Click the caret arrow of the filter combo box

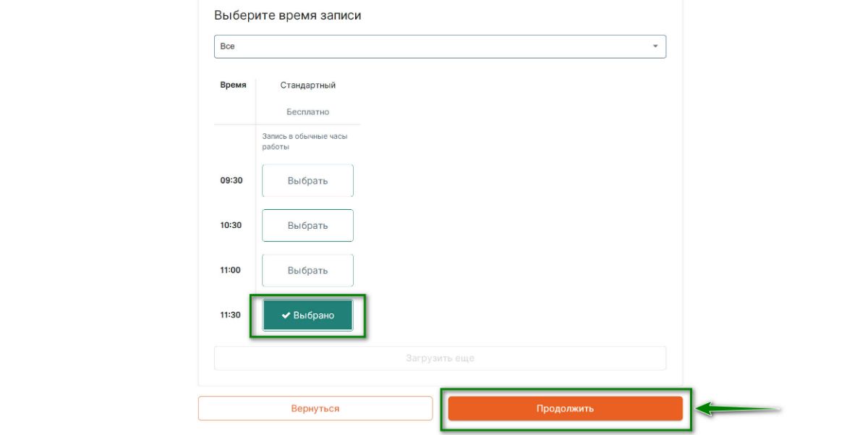coord(655,46)
